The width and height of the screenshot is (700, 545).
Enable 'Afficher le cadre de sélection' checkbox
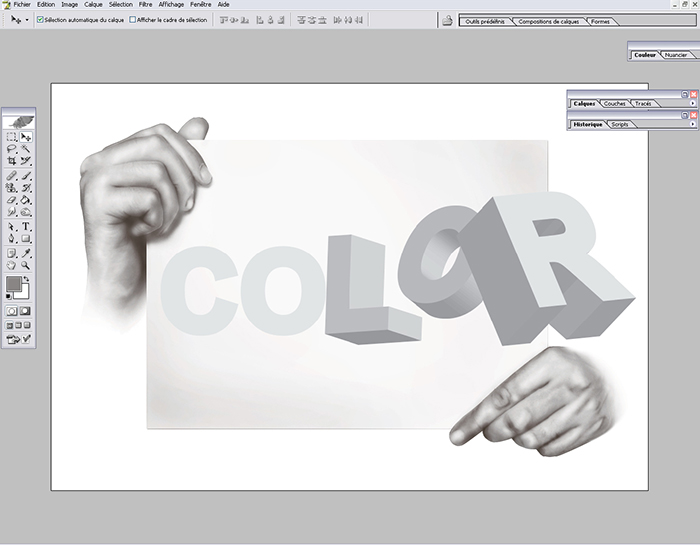[133, 19]
